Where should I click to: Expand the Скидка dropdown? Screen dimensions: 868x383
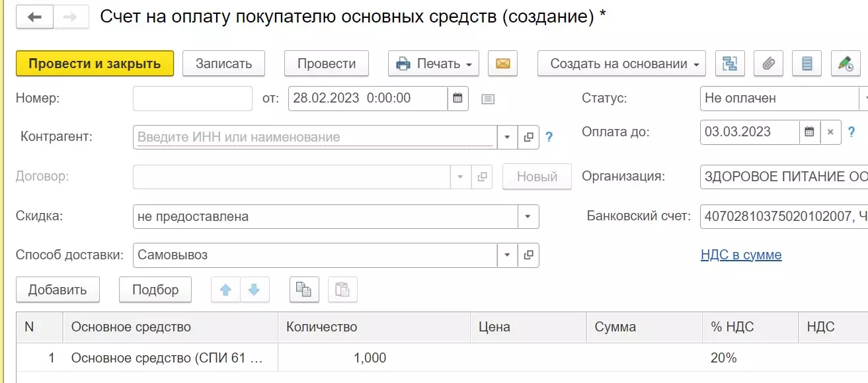coord(528,216)
